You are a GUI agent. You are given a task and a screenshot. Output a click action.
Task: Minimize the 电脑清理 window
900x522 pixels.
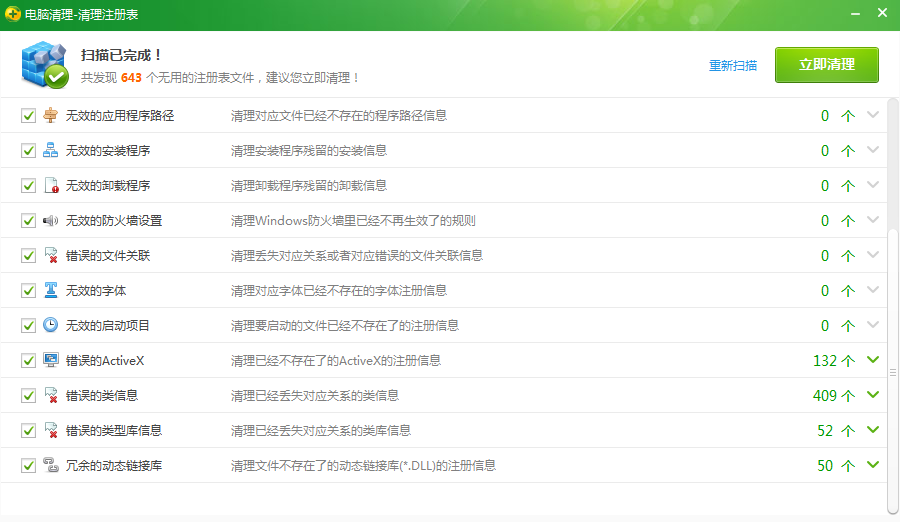[x=855, y=13]
